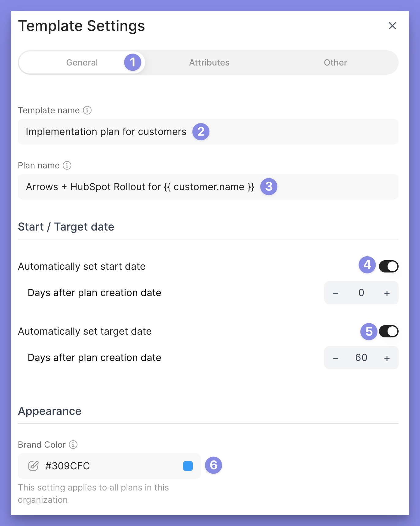Click the info icon beside Template name
420x526 pixels.
87,110
